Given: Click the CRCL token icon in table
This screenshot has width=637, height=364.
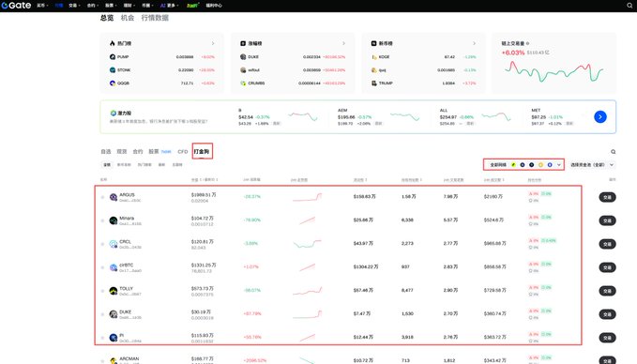Looking at the screenshot, I should coord(114,244).
